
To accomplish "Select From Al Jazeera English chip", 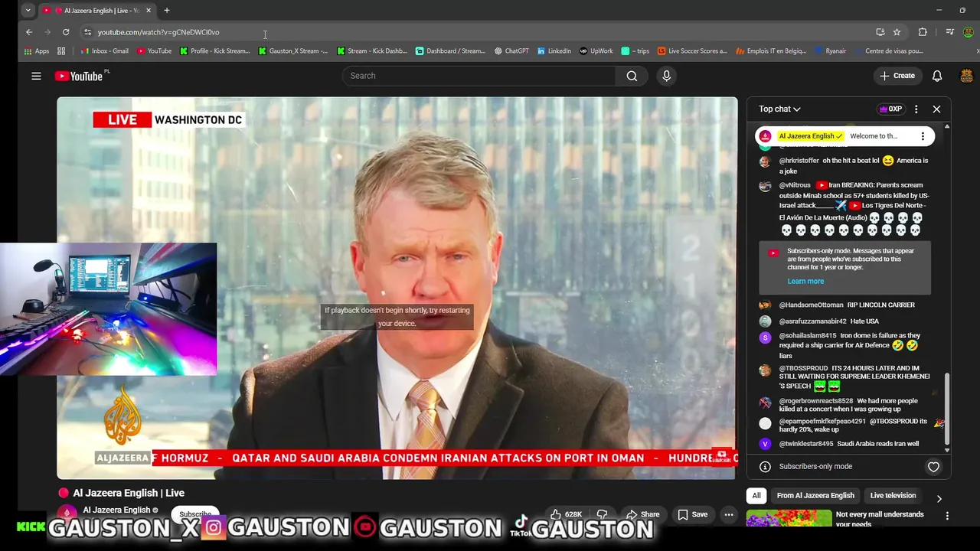I will point(815,495).
